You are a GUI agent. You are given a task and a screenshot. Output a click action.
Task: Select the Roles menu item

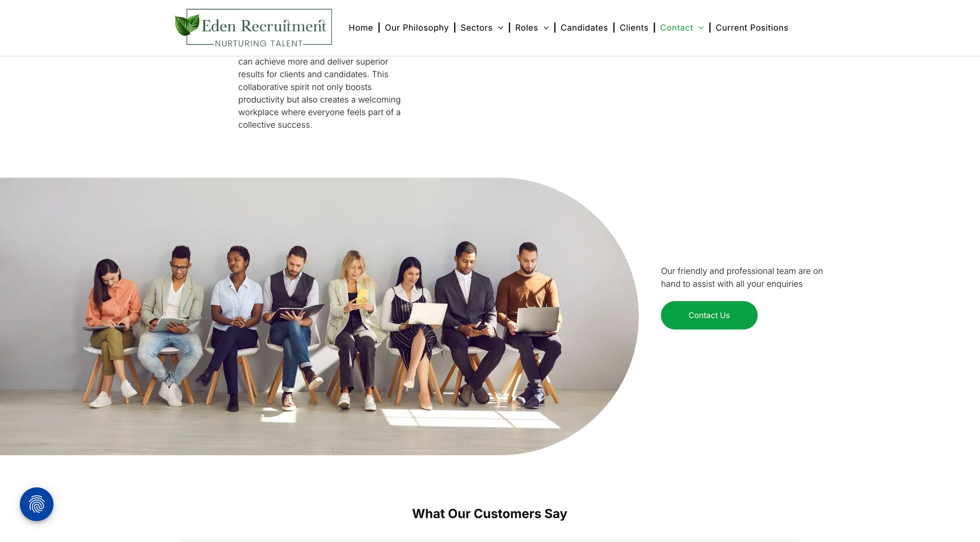[526, 28]
